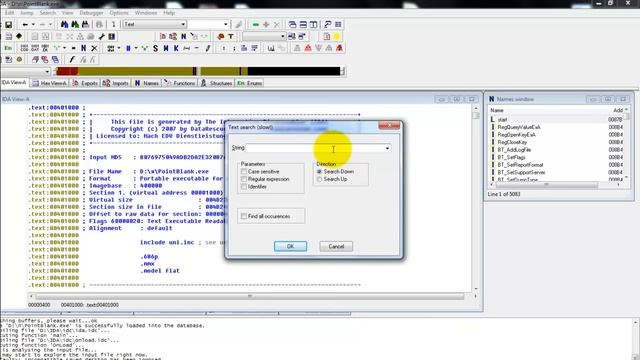
Task: Switch to the Exports tab
Action: point(85,83)
